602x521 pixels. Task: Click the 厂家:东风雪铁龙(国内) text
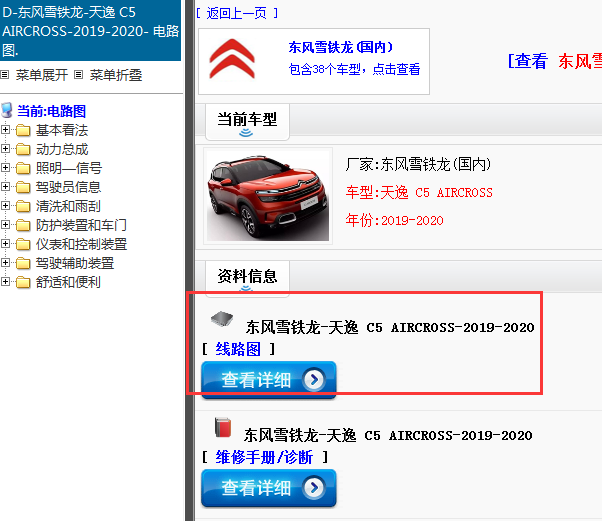point(418,164)
